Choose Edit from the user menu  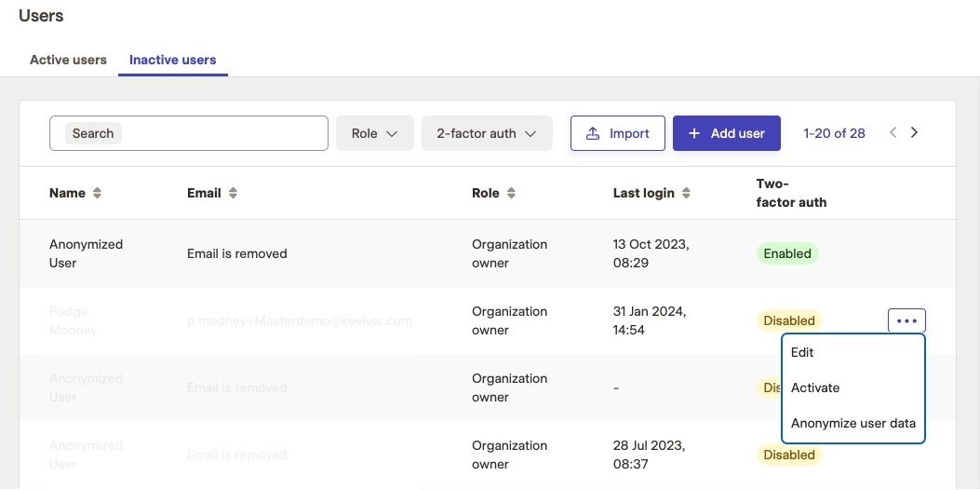tap(853, 352)
